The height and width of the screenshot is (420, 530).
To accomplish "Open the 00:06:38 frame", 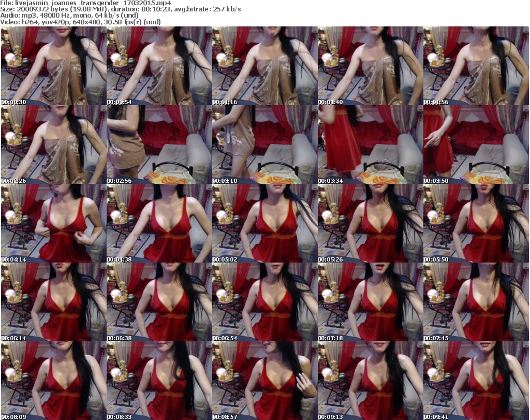I will [x=159, y=302].
